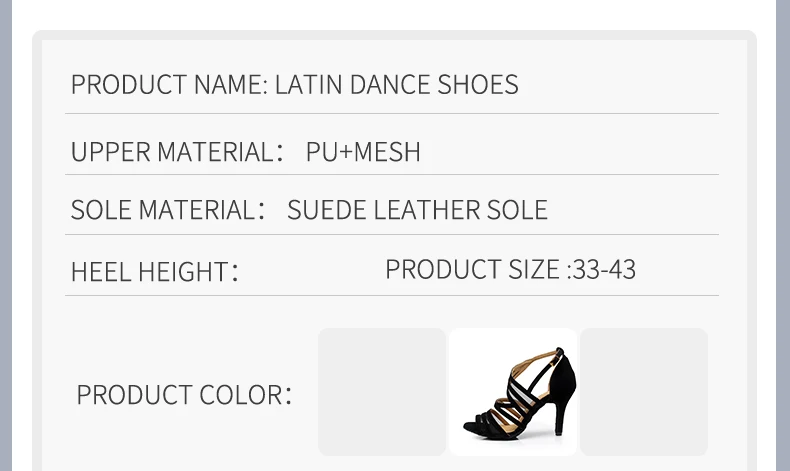Click the PRODUCT SIZE :33-43 text

click(510, 269)
